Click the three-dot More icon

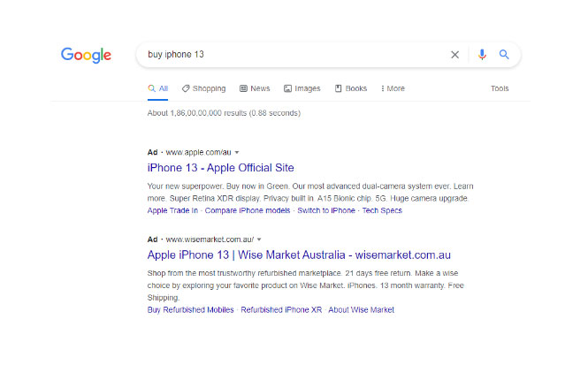click(x=383, y=88)
